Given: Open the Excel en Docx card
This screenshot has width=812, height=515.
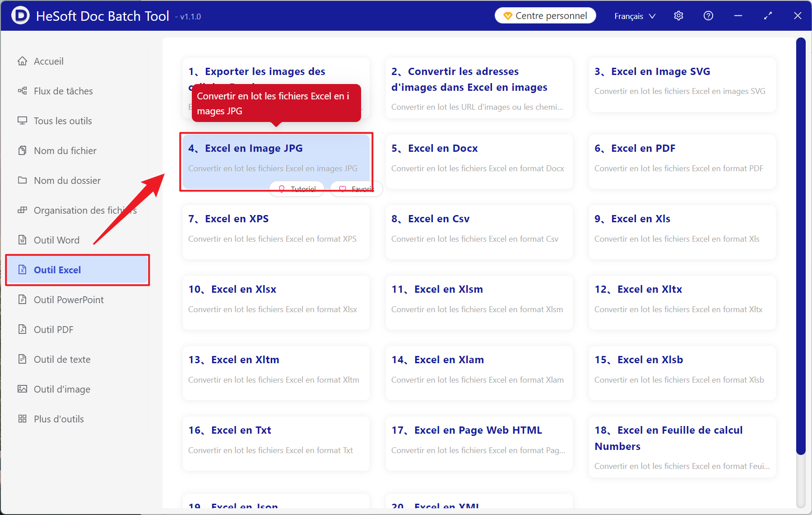Looking at the screenshot, I should click(x=479, y=162).
